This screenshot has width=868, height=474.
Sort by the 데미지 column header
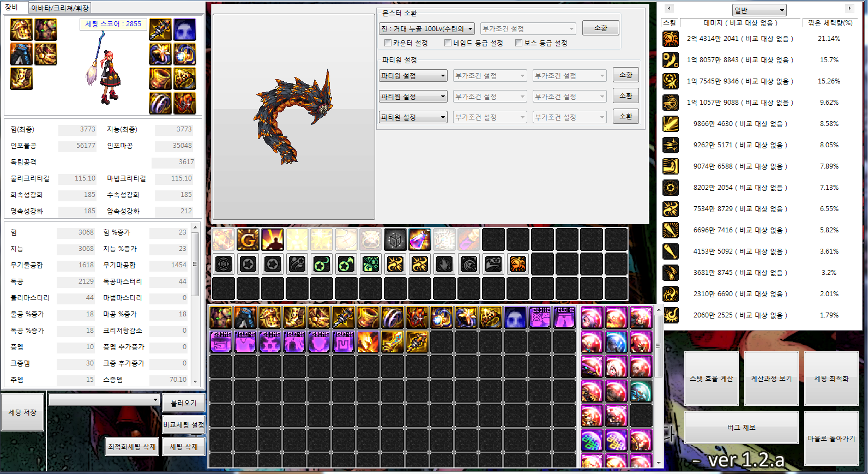[x=740, y=23]
